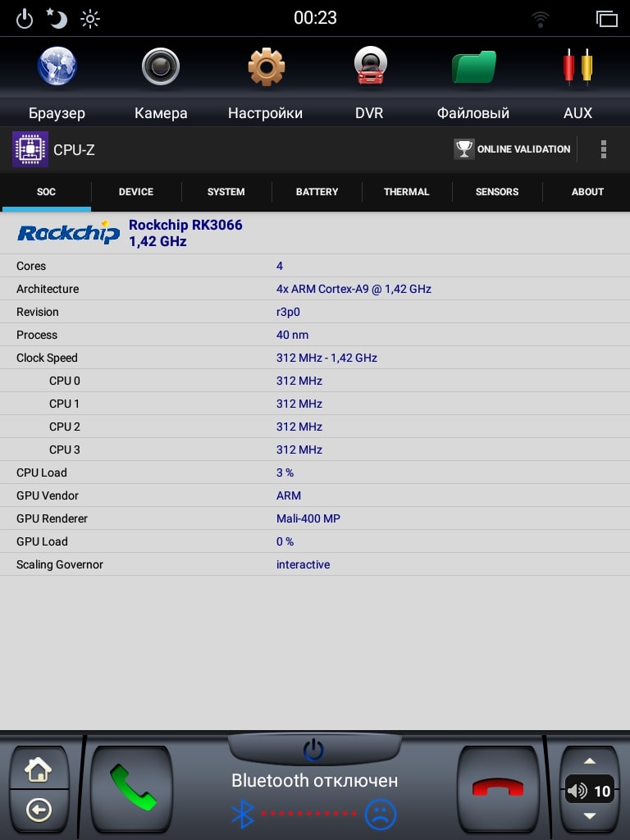Click the 'CPU 1' row label
This screenshot has width=630, height=840.
(64, 404)
